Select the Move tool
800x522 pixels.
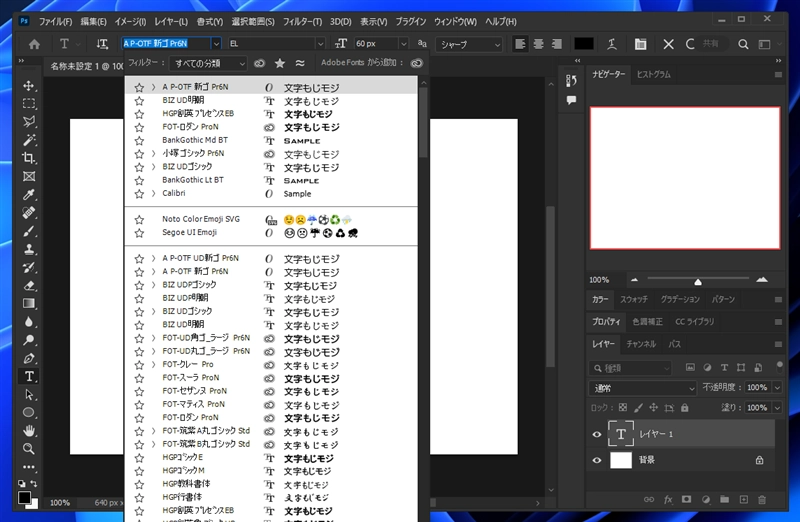[29, 86]
